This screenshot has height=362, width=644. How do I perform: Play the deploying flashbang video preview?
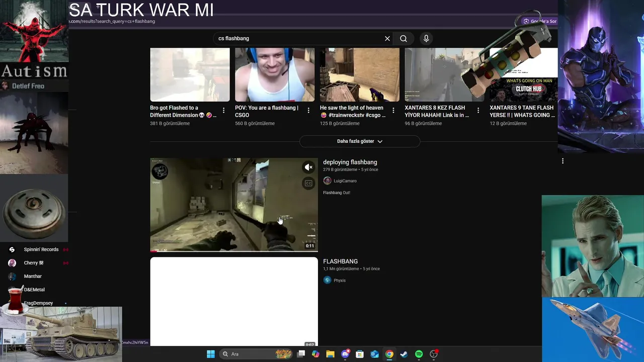(234, 205)
